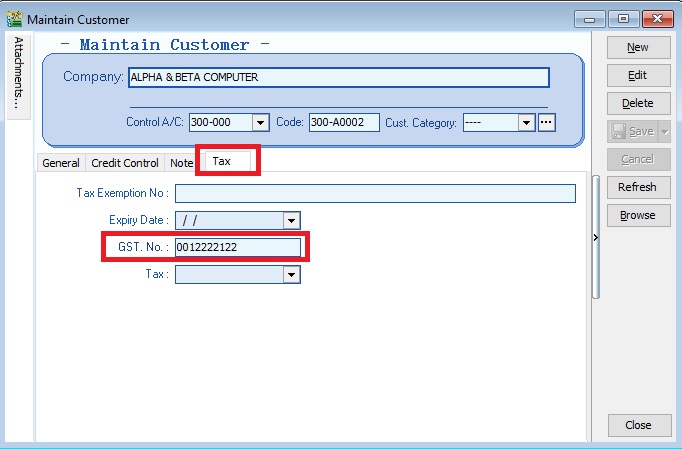
Task: Click the Refresh button
Action: pyautogui.click(x=637, y=187)
